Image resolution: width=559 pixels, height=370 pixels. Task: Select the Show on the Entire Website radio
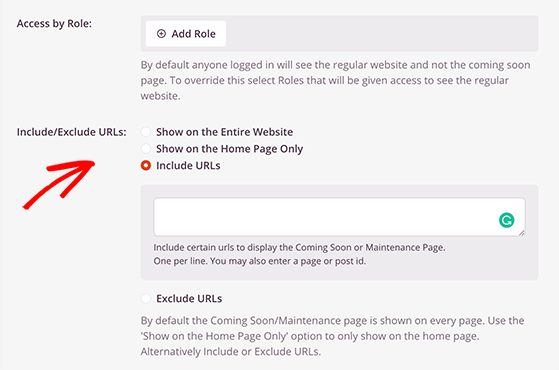(146, 132)
